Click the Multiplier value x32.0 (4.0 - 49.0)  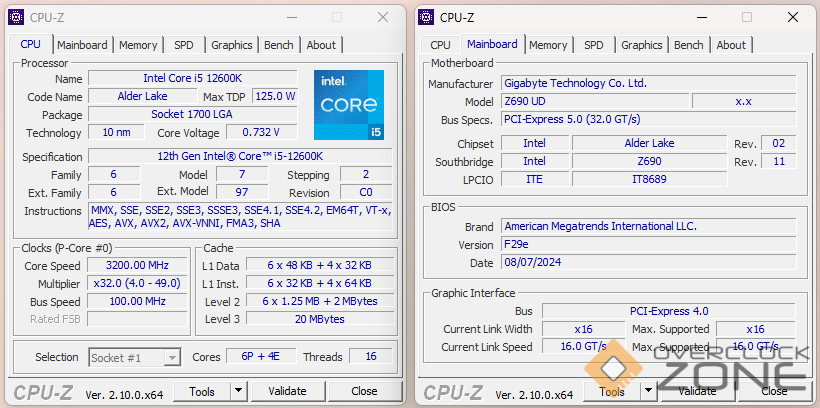tap(137, 283)
